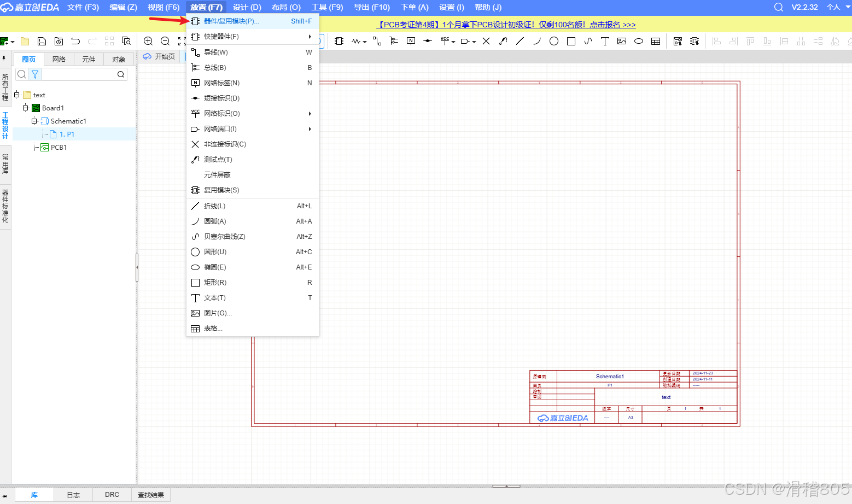Undo the last action via toolbar
Viewport: 852px width, 504px height.
(75, 41)
